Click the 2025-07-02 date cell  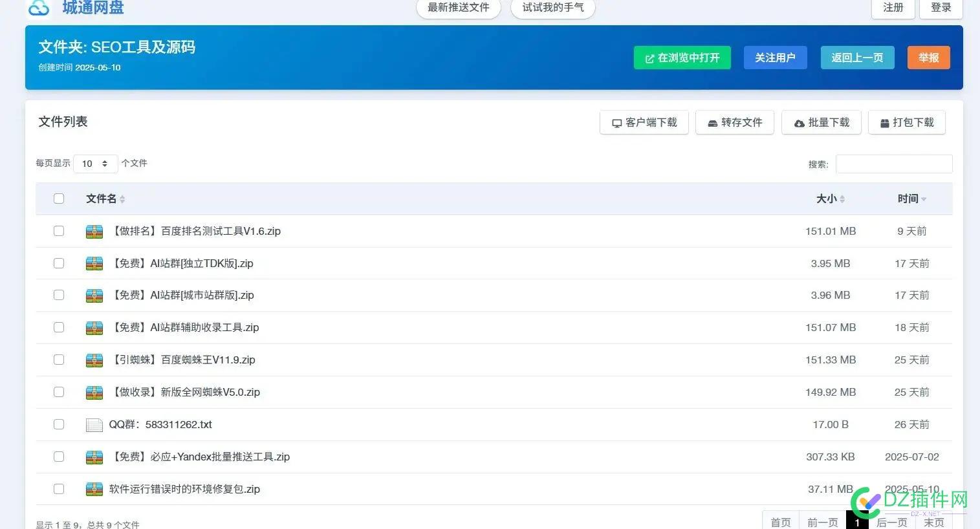[x=912, y=457]
